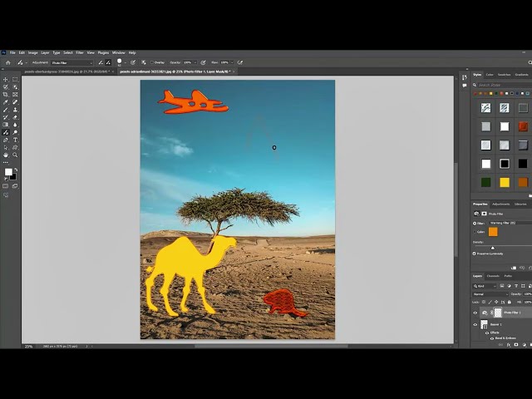Clip adjustment to layer in Properties

click(514, 268)
